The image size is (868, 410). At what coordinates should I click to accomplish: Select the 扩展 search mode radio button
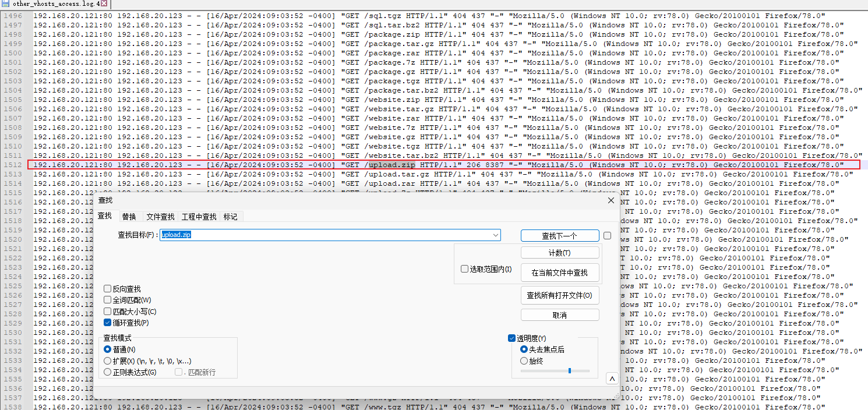107,361
